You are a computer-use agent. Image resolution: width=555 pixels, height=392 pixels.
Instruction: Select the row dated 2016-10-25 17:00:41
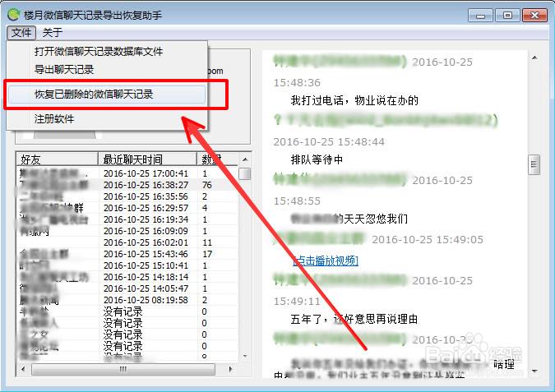(x=127, y=173)
